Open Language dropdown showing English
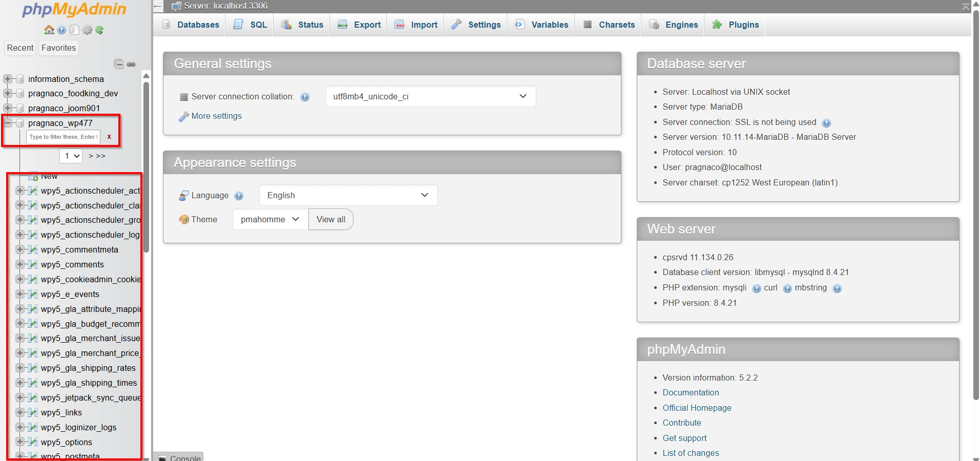Image resolution: width=980 pixels, height=461 pixels. click(x=348, y=195)
